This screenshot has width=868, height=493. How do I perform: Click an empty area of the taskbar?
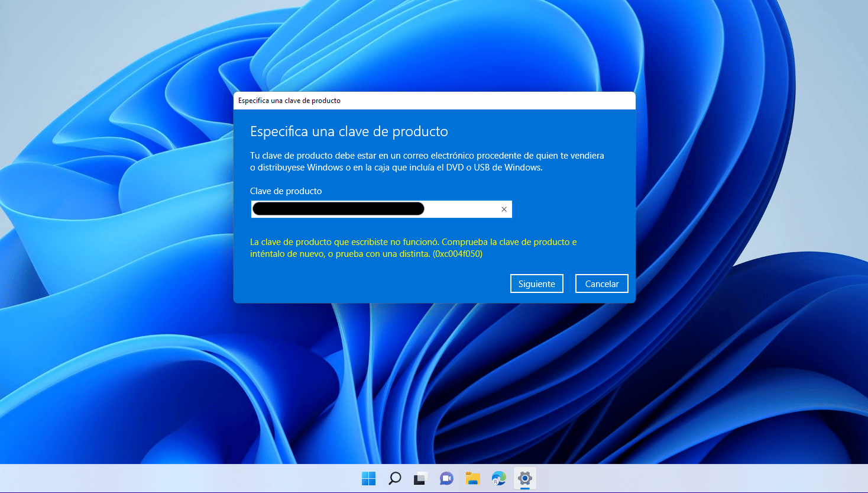point(177,478)
